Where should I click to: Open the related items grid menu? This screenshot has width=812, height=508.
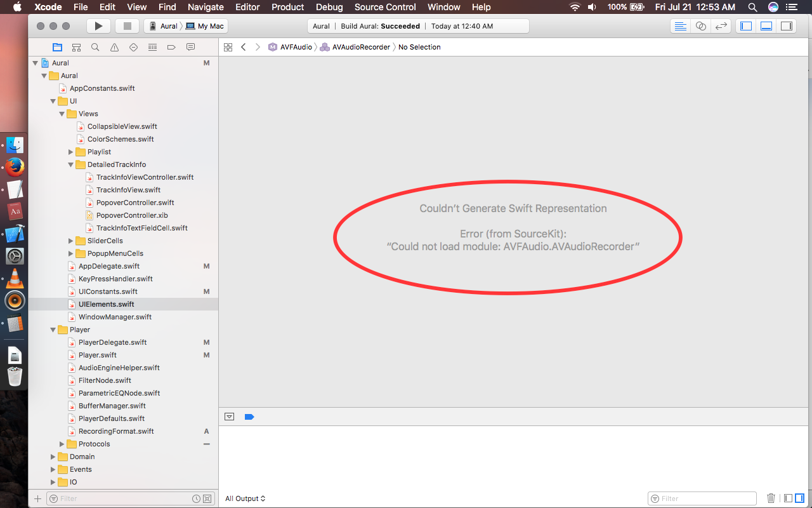tap(228, 47)
